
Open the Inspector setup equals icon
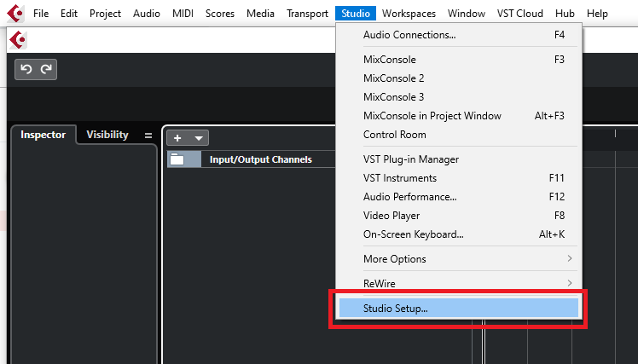coord(148,136)
